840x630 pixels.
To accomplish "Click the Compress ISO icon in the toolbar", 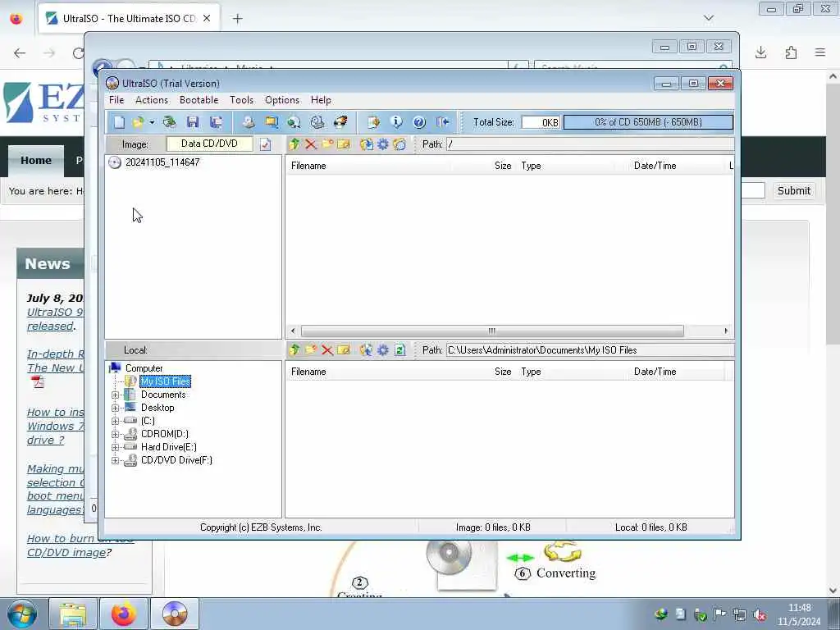I will [x=272, y=122].
